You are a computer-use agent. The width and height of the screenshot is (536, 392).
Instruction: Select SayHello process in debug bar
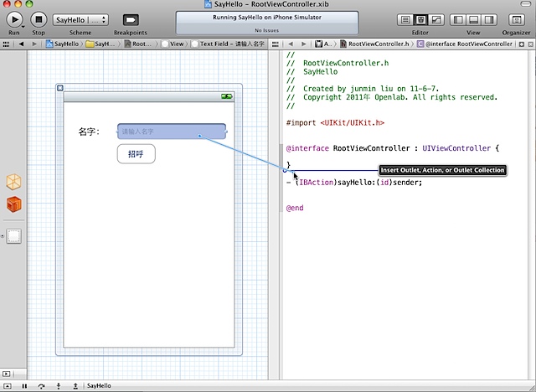[x=99, y=386]
